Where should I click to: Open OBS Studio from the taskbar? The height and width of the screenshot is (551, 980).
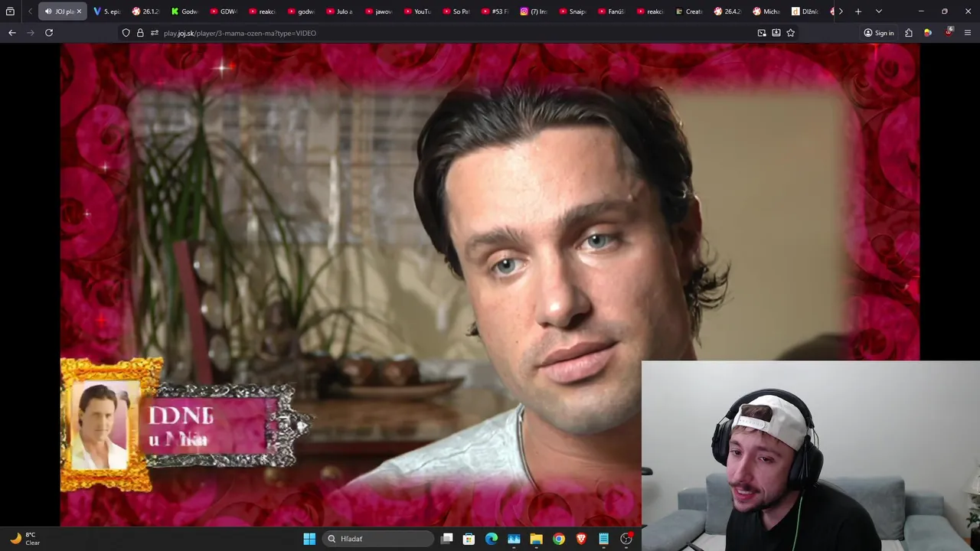[626, 539]
